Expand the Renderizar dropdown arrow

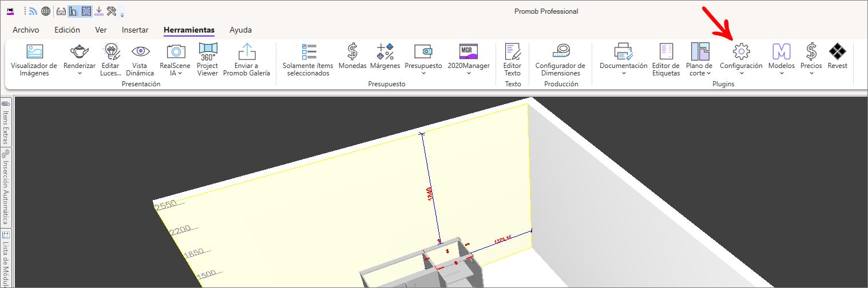[80, 73]
